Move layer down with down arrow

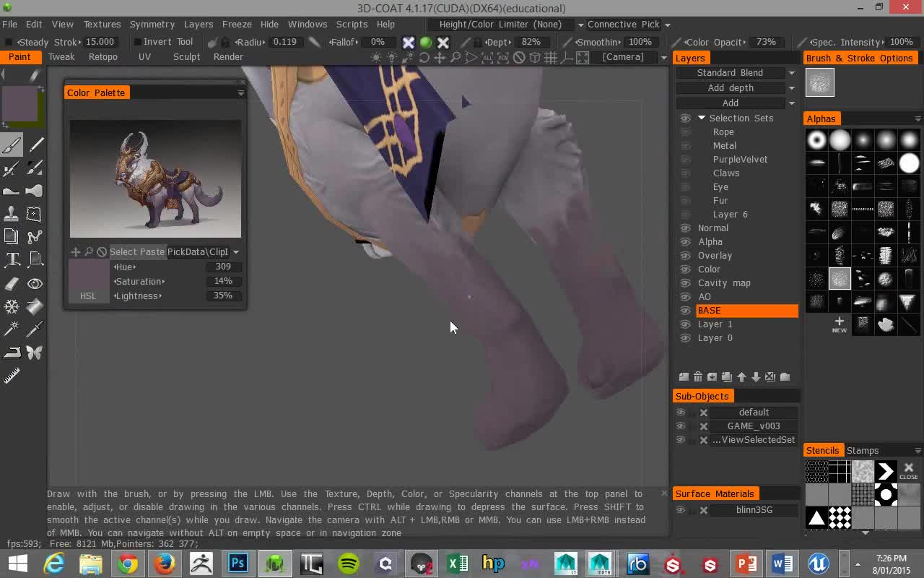click(756, 376)
